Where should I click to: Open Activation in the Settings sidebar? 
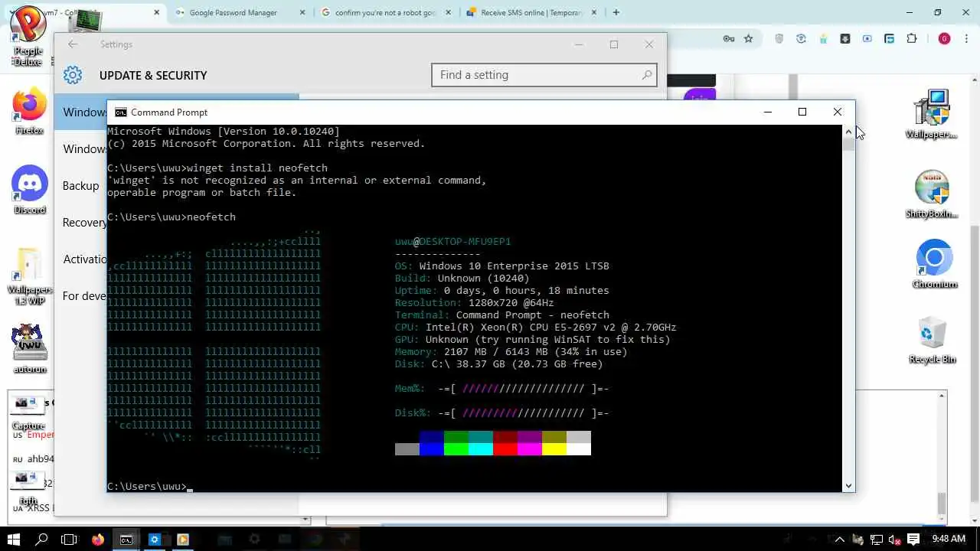tap(81, 259)
